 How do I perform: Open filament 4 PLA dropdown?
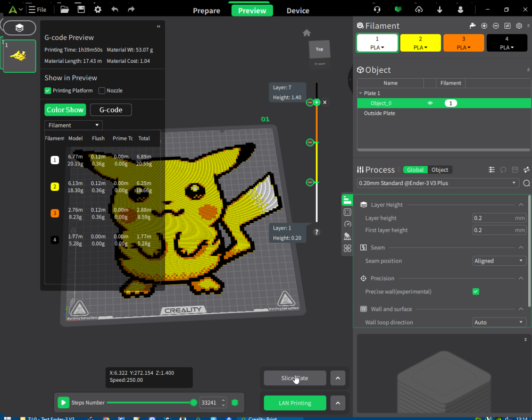pos(506,47)
